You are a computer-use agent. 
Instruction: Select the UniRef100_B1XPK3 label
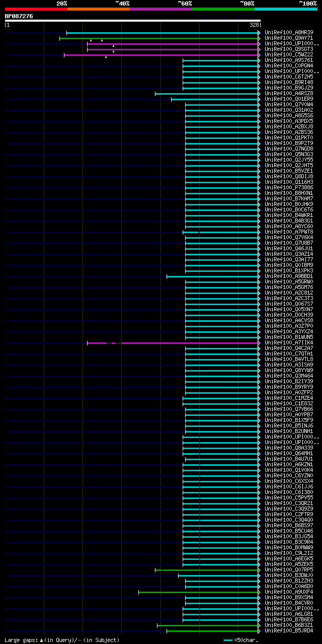289,270
